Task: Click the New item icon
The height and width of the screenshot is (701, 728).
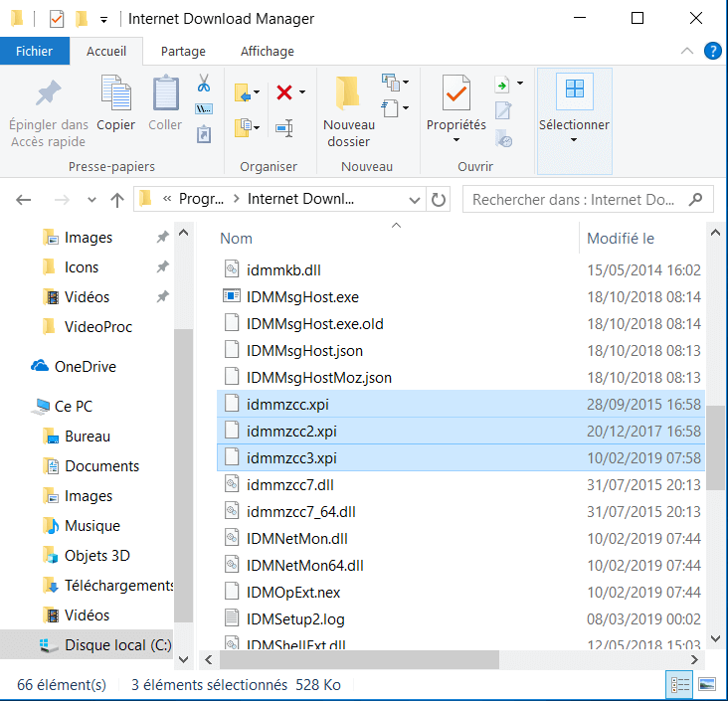Action: (x=391, y=83)
